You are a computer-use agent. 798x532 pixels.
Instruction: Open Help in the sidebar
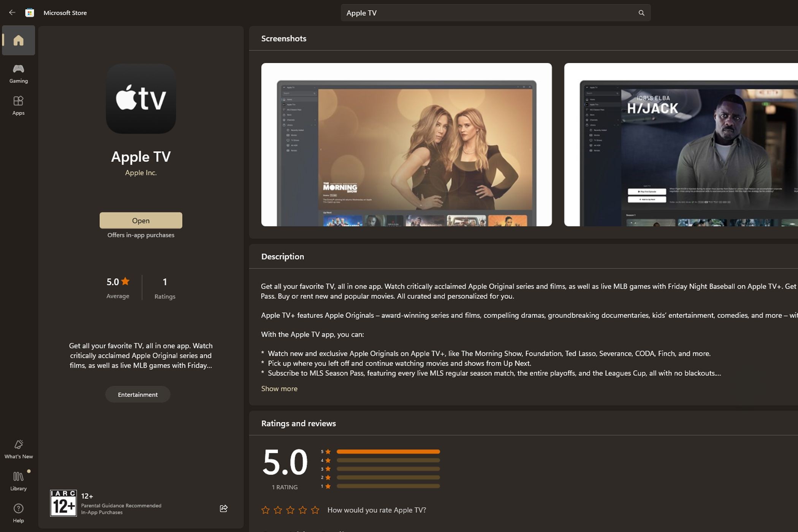[x=18, y=513]
